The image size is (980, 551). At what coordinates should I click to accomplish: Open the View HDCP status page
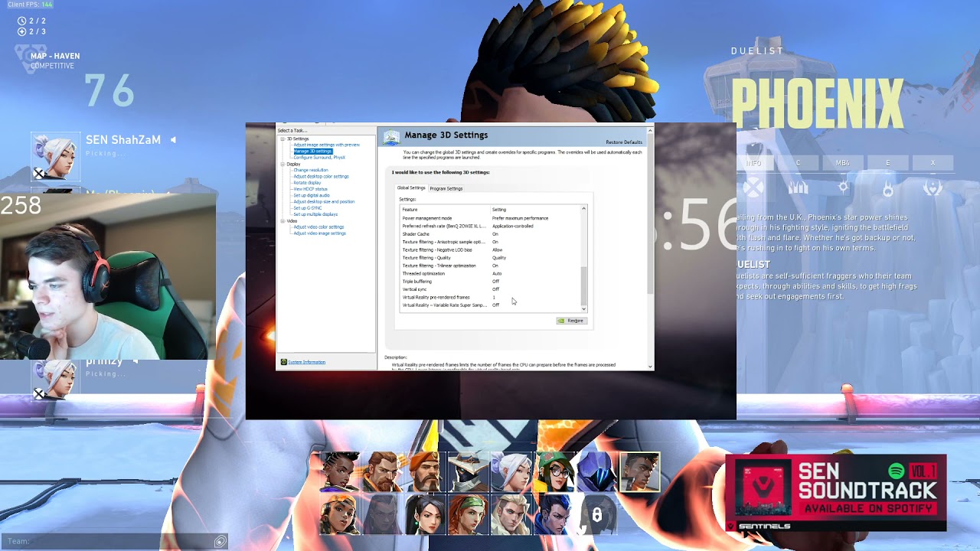(x=310, y=189)
